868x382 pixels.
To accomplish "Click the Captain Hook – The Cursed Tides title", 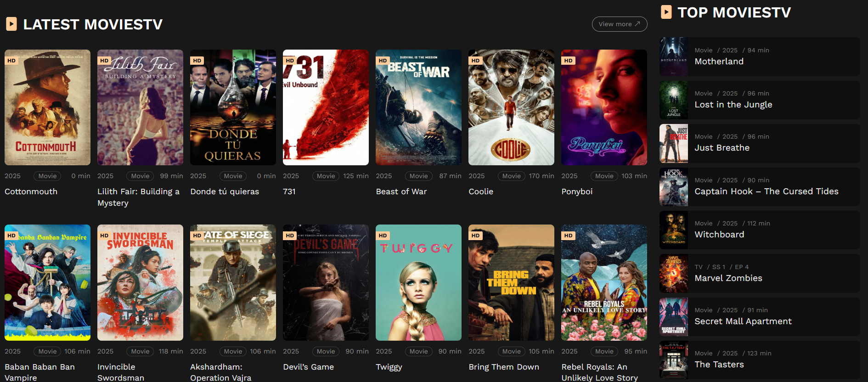I will (766, 191).
